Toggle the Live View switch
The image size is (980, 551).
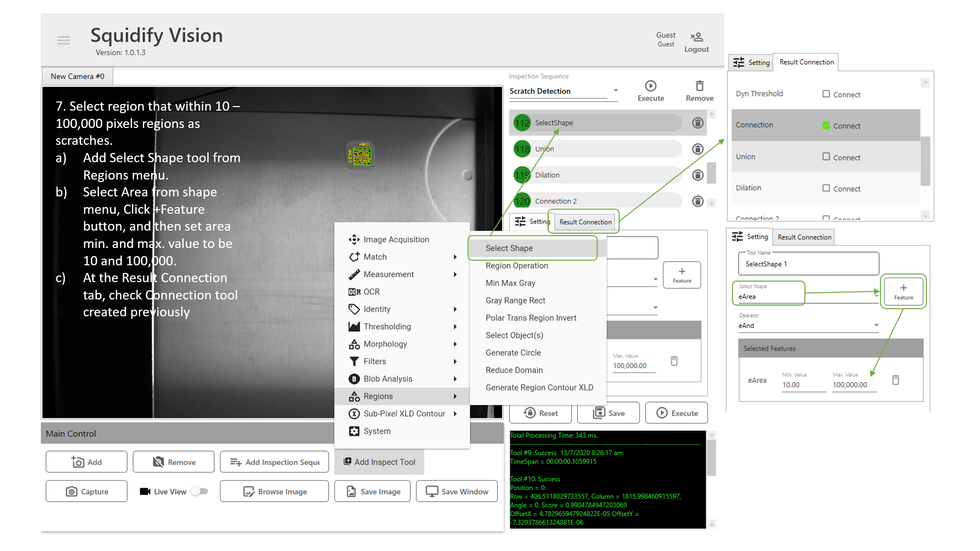pyautogui.click(x=199, y=492)
